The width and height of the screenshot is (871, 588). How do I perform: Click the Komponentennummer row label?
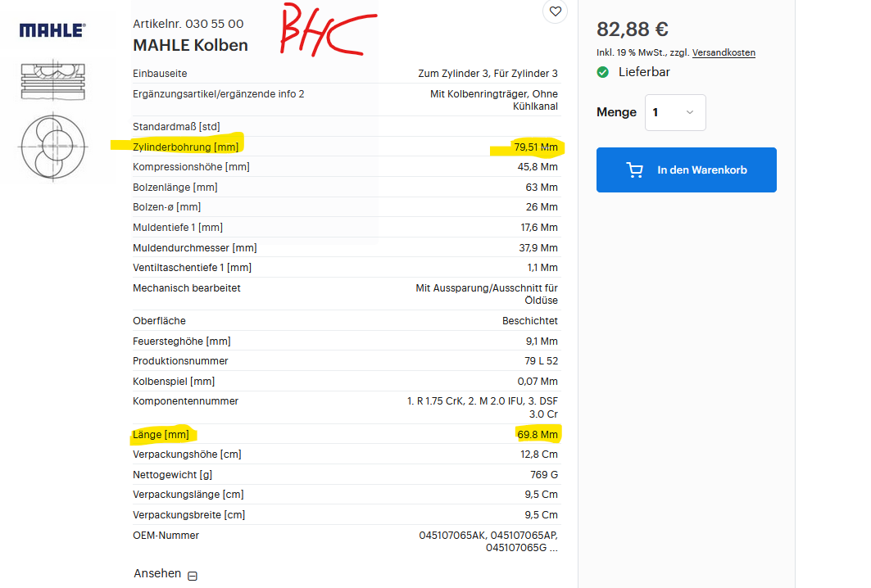pyautogui.click(x=185, y=401)
